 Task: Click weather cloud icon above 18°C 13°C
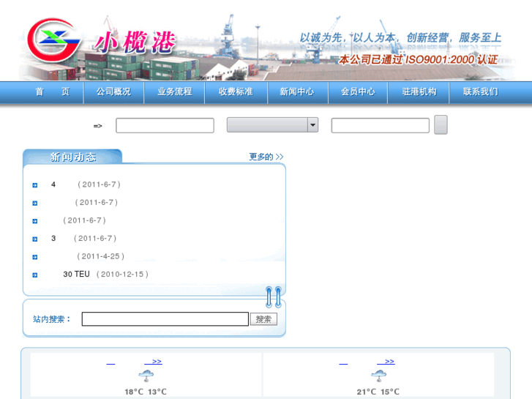coord(146,376)
